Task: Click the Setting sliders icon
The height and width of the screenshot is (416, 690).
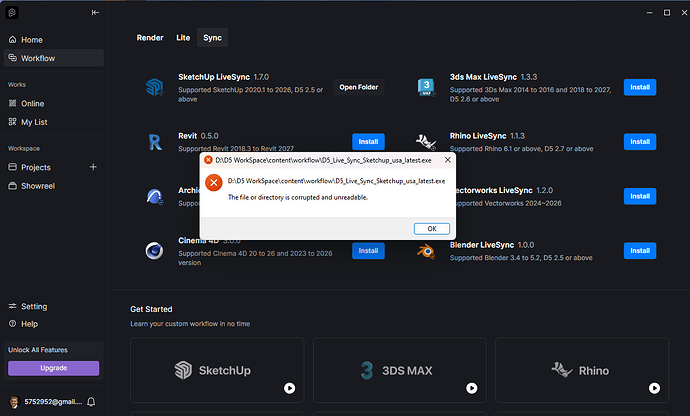Action: click(12, 306)
